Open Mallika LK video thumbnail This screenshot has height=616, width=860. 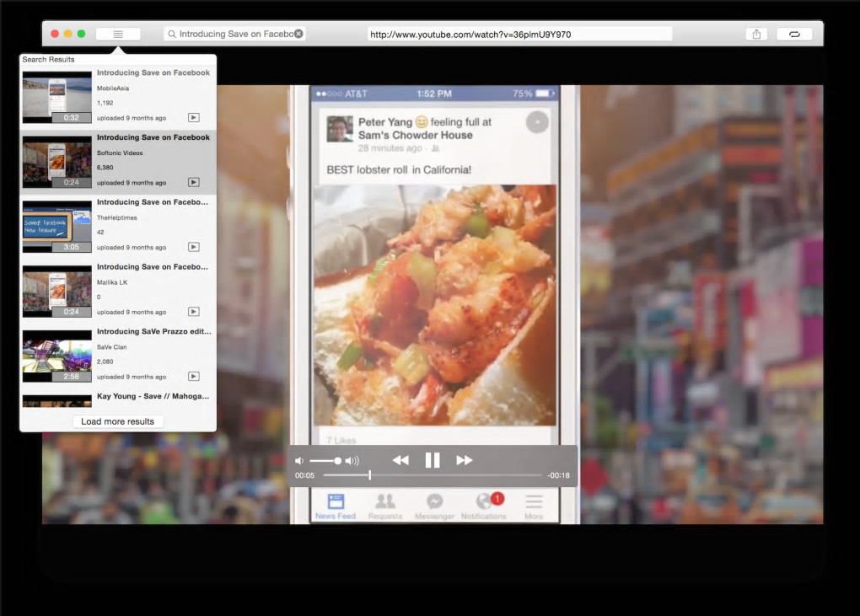pos(57,291)
